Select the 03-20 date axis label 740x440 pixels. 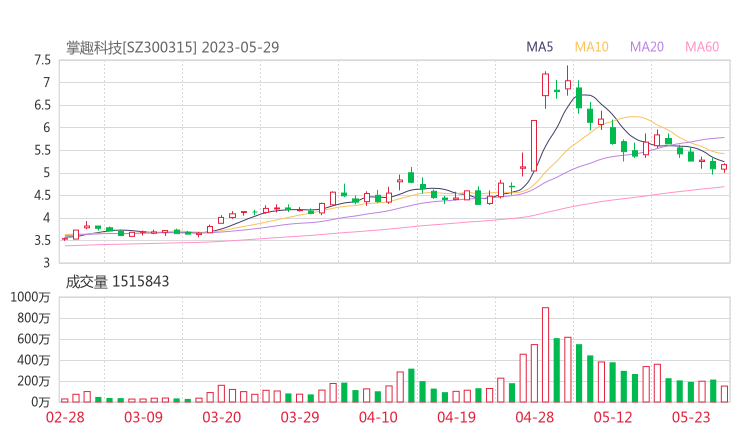pos(222,417)
